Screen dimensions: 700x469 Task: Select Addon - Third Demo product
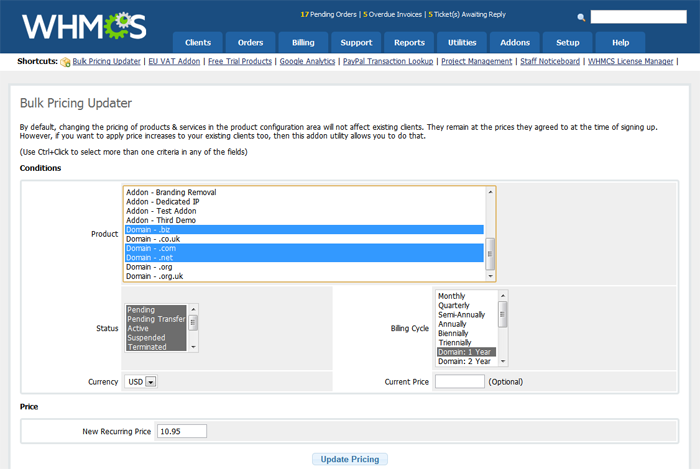tap(304, 220)
